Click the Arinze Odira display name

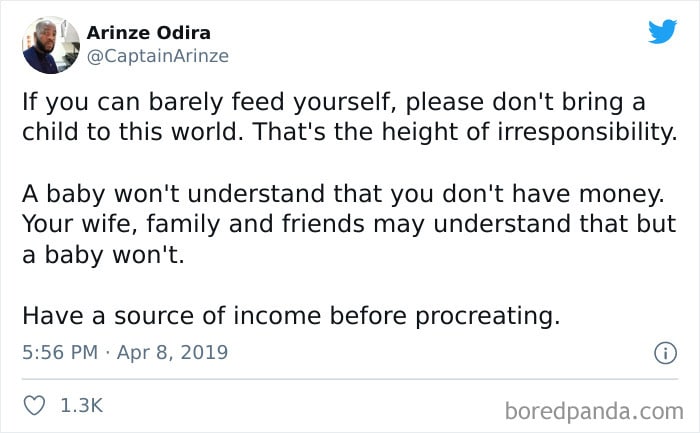coord(149,33)
